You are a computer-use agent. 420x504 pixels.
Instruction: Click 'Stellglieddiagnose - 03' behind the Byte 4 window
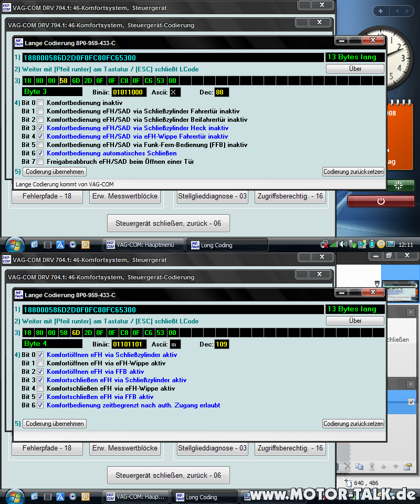(213, 448)
